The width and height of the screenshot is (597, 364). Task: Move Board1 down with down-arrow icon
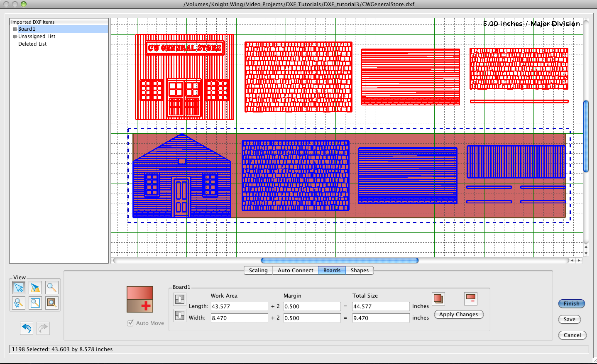point(180,315)
